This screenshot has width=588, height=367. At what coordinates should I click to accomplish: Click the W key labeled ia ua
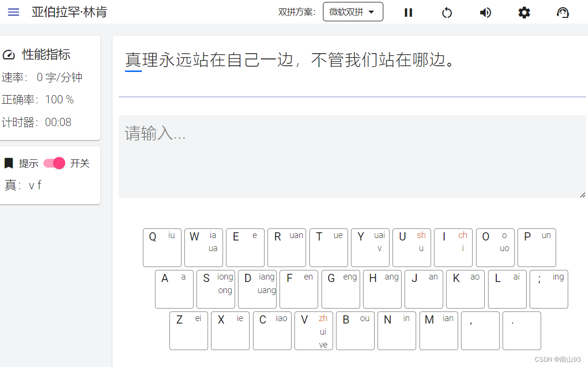(204, 248)
